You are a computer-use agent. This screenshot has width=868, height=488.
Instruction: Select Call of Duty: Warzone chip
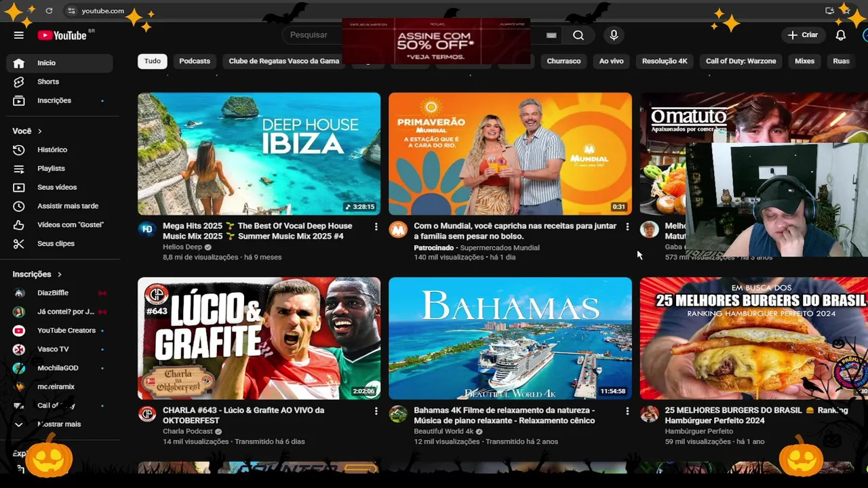tap(741, 61)
